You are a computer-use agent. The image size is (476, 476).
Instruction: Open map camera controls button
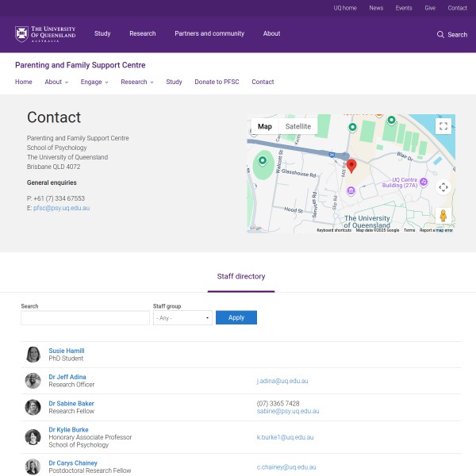pos(443,187)
